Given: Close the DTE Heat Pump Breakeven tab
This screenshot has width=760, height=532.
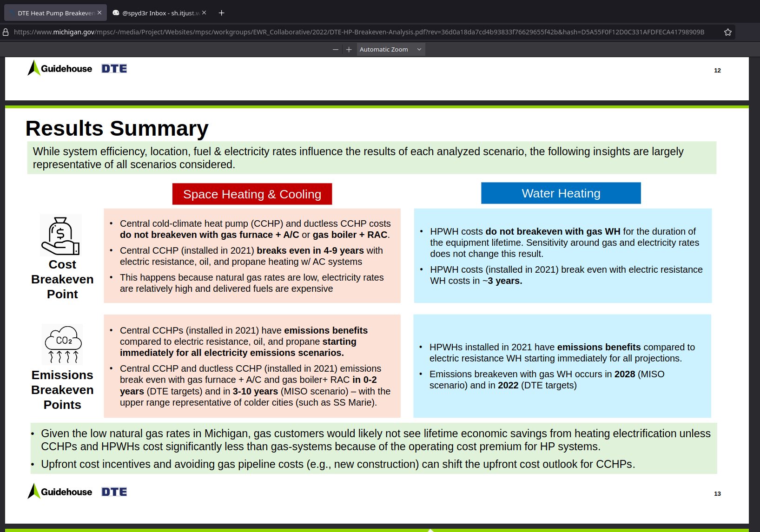Looking at the screenshot, I should pos(99,13).
